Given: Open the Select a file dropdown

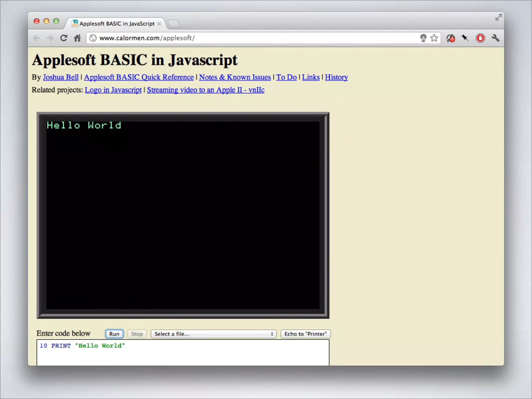Looking at the screenshot, I should pyautogui.click(x=214, y=334).
